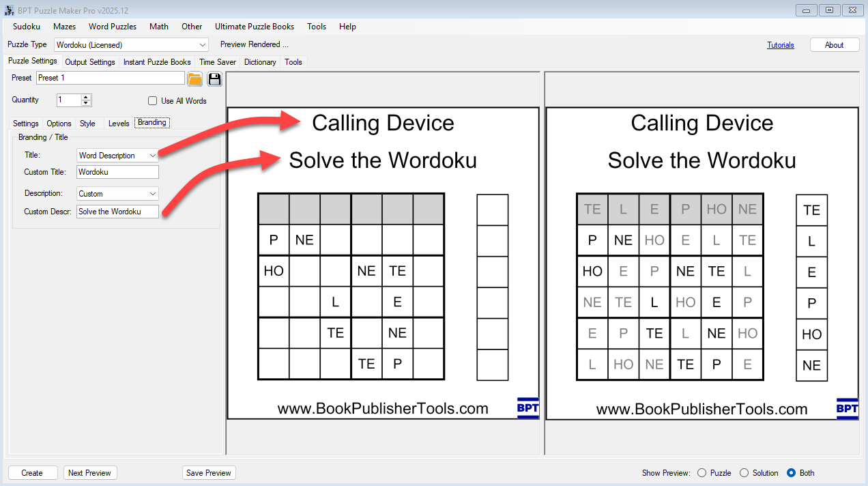Enable the Use All Words checkbox

[153, 101]
